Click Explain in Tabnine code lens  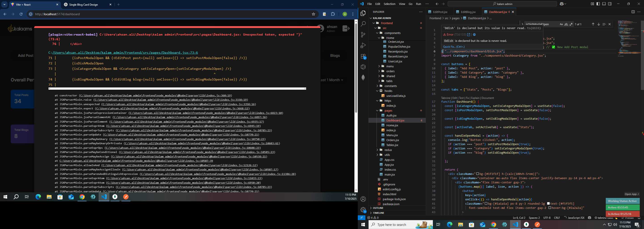pyautogui.click(x=475, y=98)
